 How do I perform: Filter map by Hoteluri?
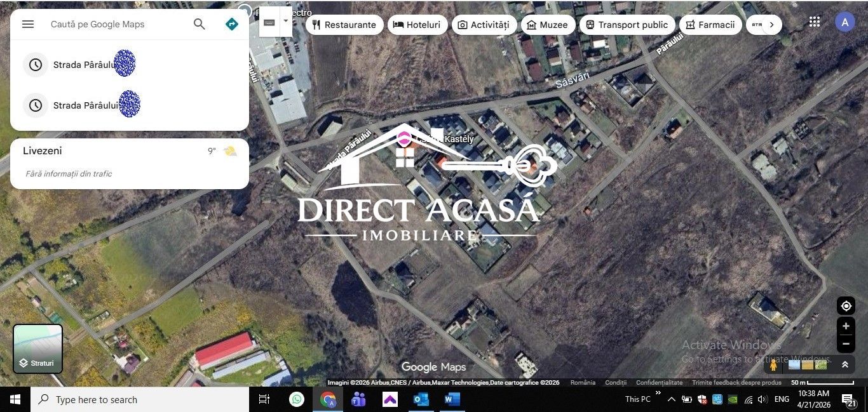coord(417,25)
